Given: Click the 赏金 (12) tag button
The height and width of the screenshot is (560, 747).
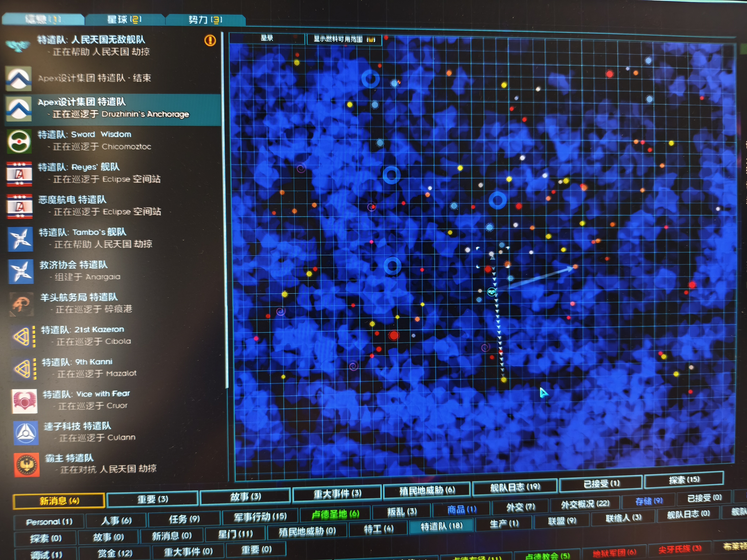Looking at the screenshot, I should (115, 553).
